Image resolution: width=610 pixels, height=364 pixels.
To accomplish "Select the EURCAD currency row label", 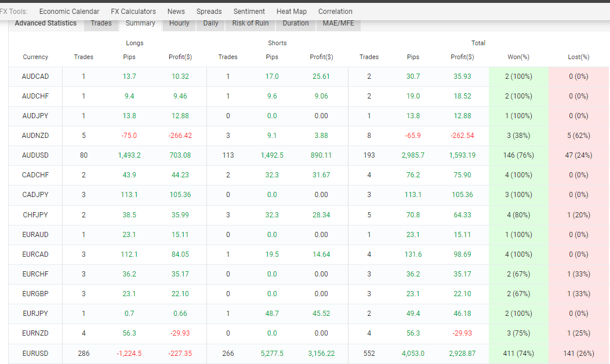I will [35, 254].
